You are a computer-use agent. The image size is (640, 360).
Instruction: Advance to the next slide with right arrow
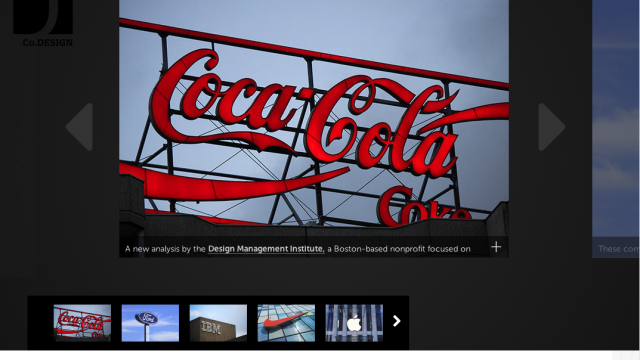coord(552,127)
